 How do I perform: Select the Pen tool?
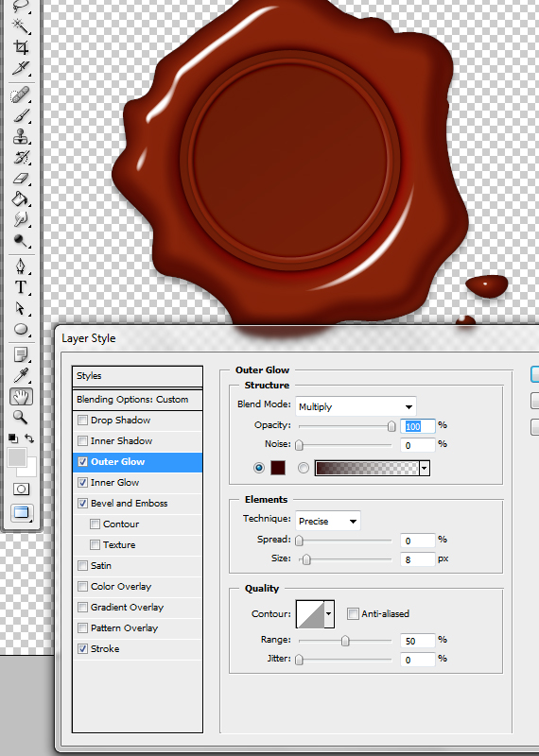click(20, 266)
